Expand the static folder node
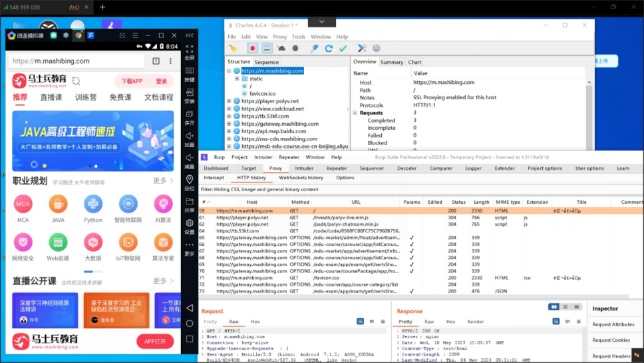644x363 pixels. pos(237,79)
